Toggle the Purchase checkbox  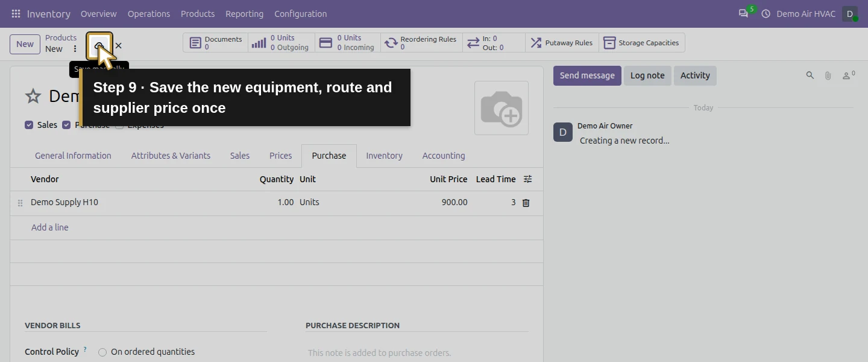click(66, 125)
